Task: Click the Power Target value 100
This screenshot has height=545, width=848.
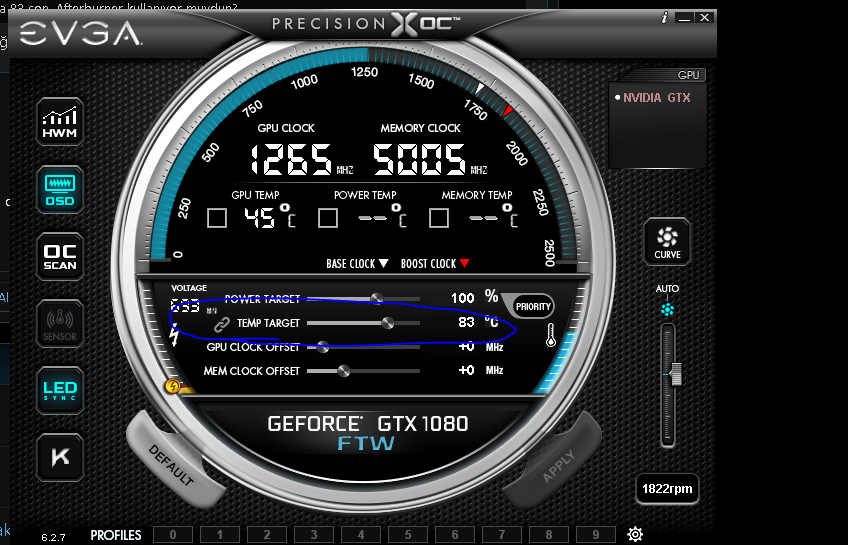Action: click(x=462, y=298)
